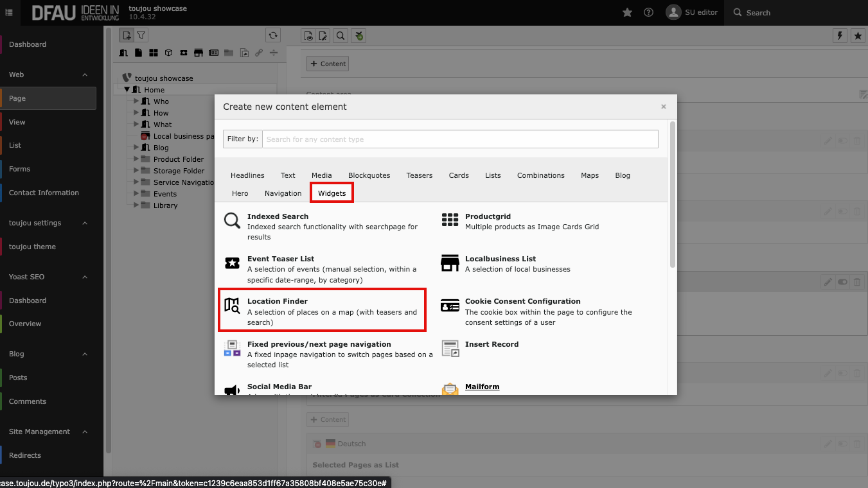Viewport: 868px width, 488px height.
Task: Click the content type filter field
Action: [460, 139]
